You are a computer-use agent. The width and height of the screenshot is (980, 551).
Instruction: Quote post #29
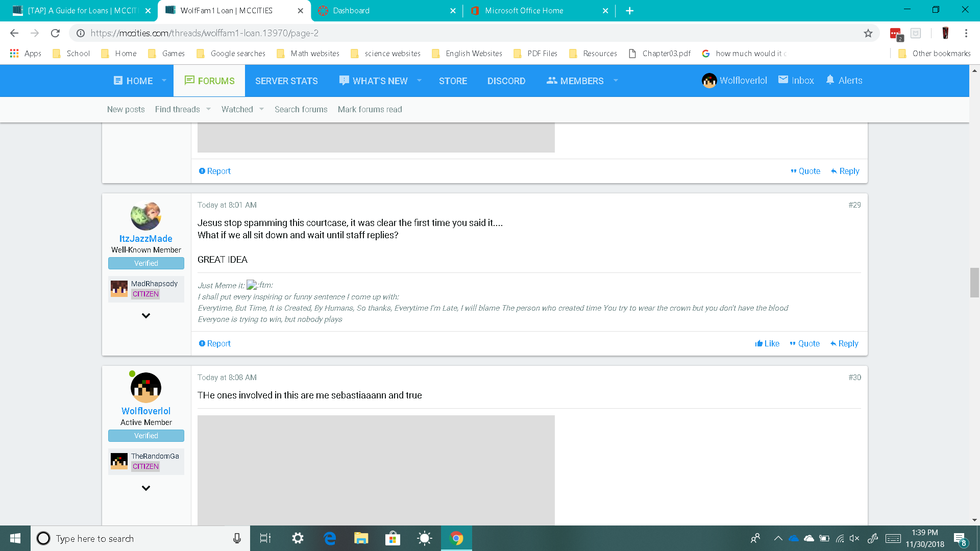pyautogui.click(x=804, y=343)
